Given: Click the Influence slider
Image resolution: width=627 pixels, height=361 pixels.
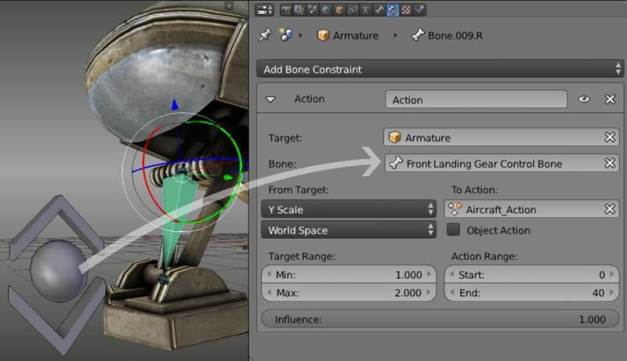Looking at the screenshot, I should coord(439,319).
